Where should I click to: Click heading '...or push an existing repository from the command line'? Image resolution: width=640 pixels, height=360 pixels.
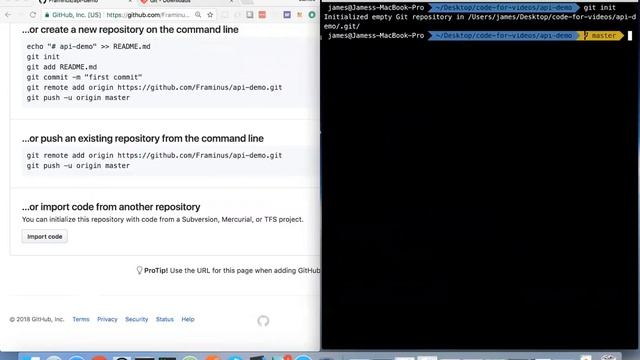(x=143, y=139)
